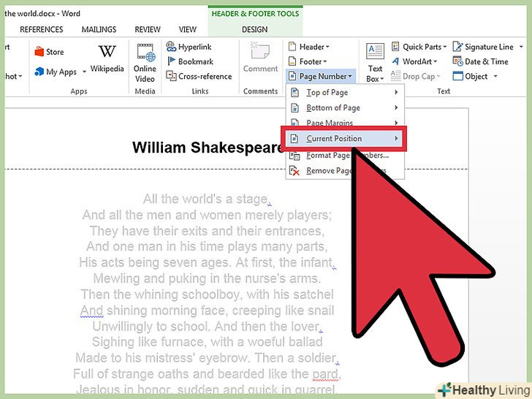Click the line starting "Sighing like furnace"

(x=207, y=342)
